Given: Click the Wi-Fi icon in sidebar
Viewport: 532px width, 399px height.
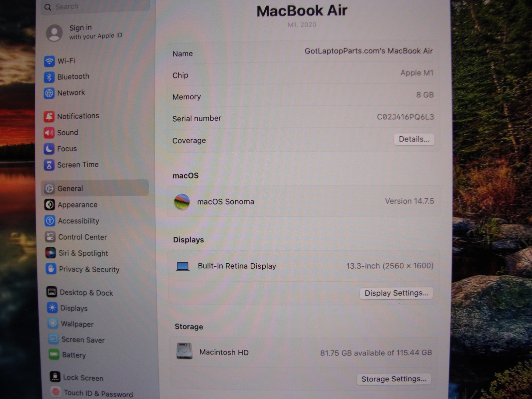Looking at the screenshot, I should [49, 61].
